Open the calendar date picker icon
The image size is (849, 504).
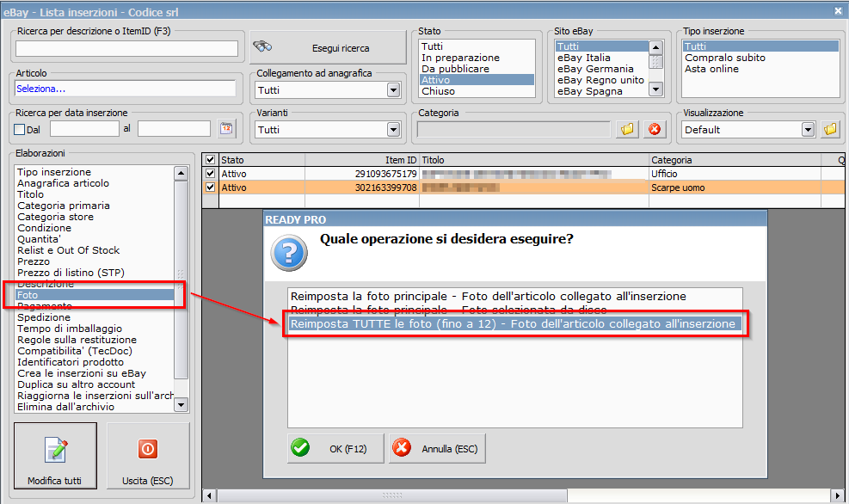[x=226, y=129]
